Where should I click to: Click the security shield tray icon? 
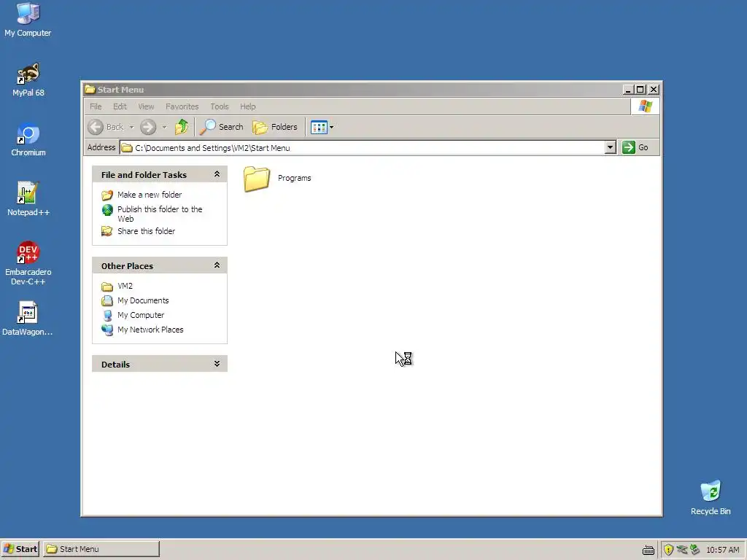click(668, 550)
